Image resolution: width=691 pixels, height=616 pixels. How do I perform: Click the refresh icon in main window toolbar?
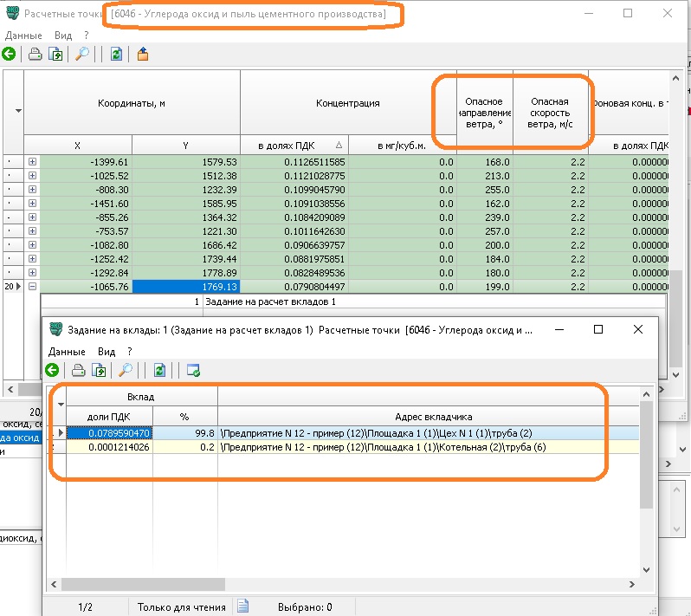tap(115, 54)
